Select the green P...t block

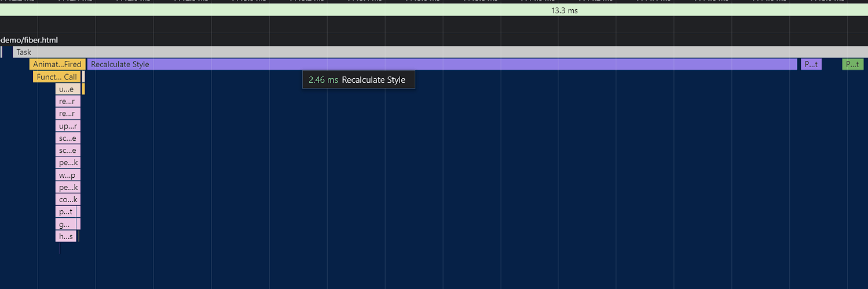[852, 64]
